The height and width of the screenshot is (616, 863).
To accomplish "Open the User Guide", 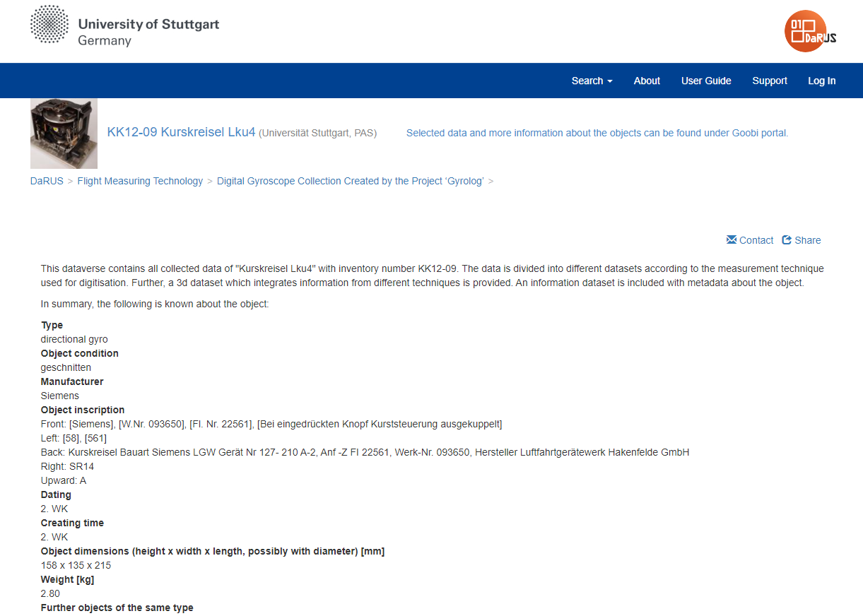I will pos(706,81).
